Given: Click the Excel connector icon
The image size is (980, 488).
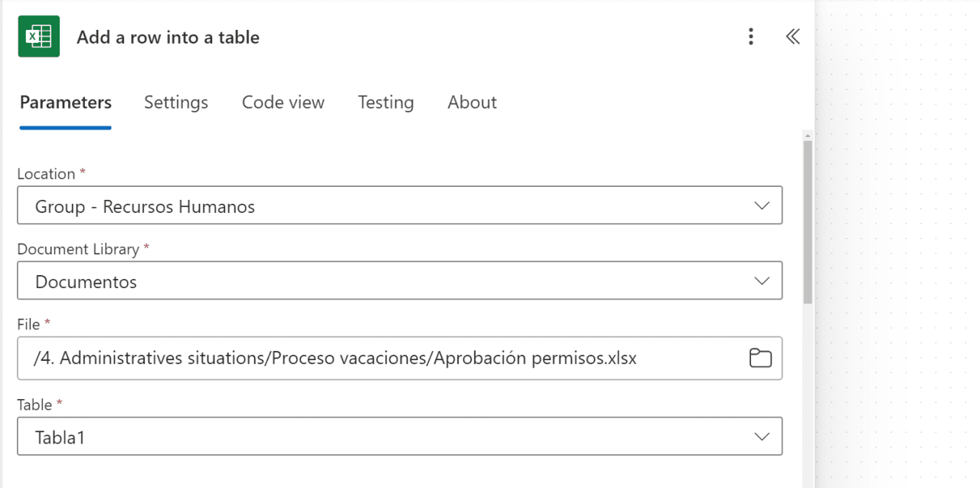Looking at the screenshot, I should click(38, 37).
